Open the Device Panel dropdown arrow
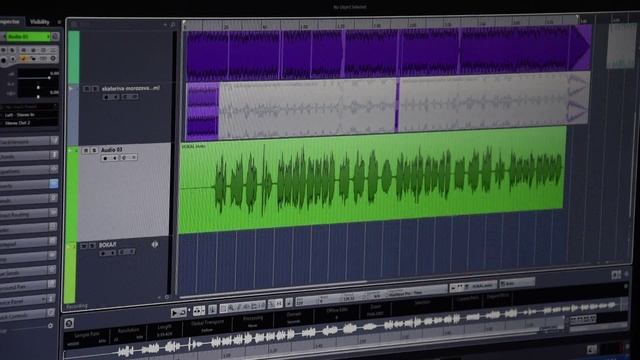This screenshot has height=360, width=640. click(x=43, y=300)
